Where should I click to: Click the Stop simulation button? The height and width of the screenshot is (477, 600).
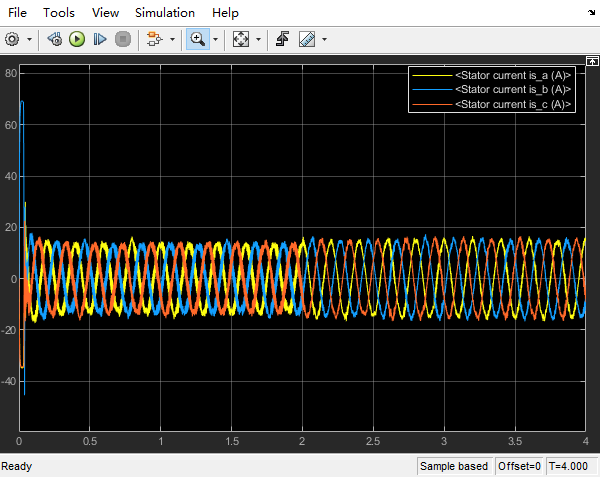coord(123,39)
